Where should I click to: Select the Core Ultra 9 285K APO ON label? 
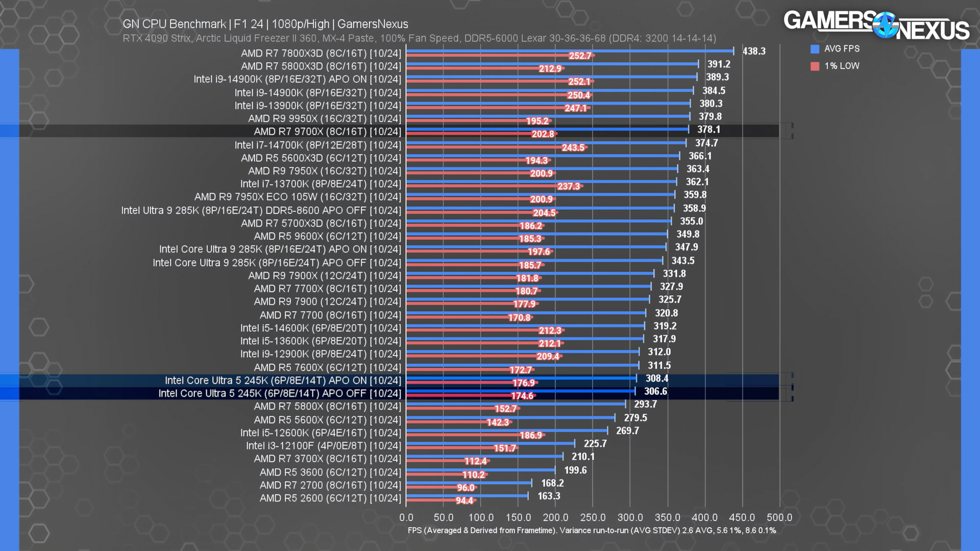280,249
